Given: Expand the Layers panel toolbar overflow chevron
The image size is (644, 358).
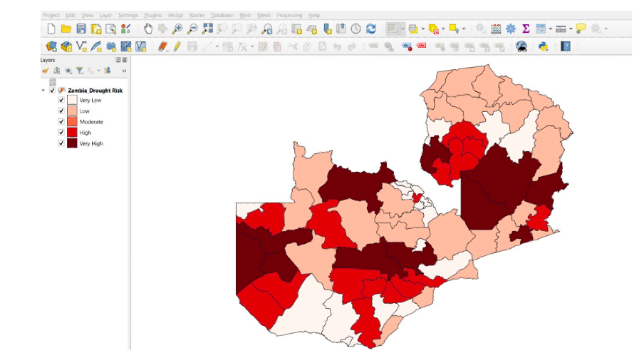Looking at the screenshot, I should click(x=124, y=71).
